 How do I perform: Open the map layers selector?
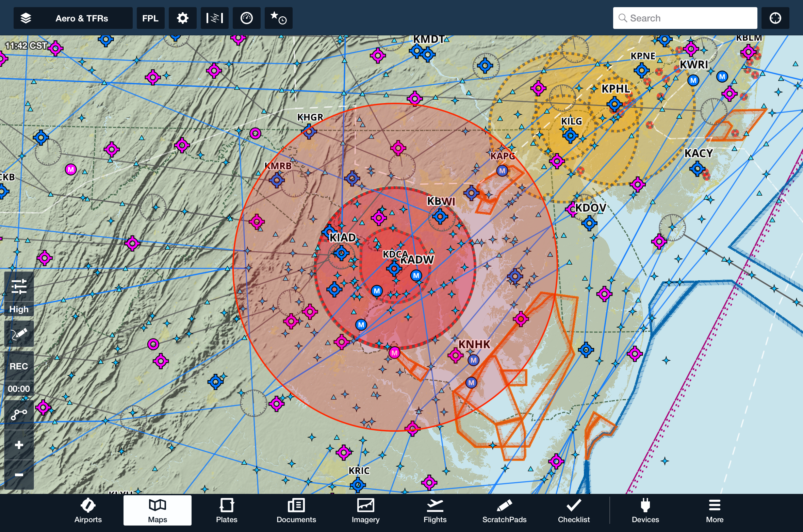73,18
